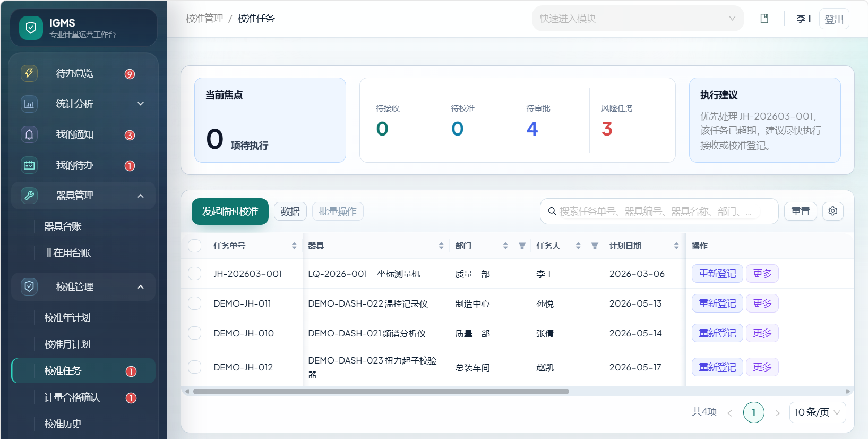Screen dimensions: 868x439
Task: Click the 我的通知 badge showing 3
Action: (x=130, y=135)
